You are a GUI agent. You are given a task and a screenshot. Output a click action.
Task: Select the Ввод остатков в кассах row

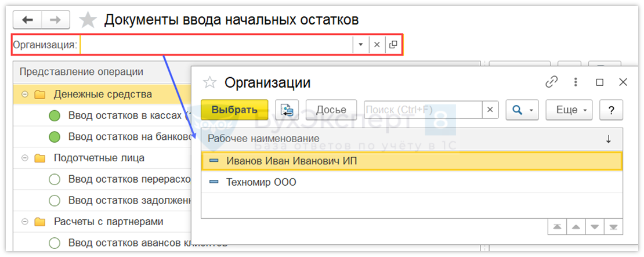tap(103, 115)
